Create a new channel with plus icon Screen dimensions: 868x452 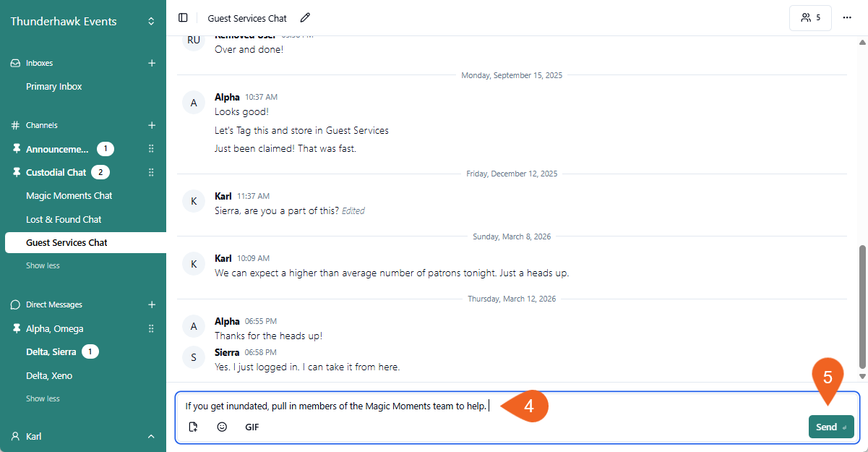pyautogui.click(x=152, y=125)
